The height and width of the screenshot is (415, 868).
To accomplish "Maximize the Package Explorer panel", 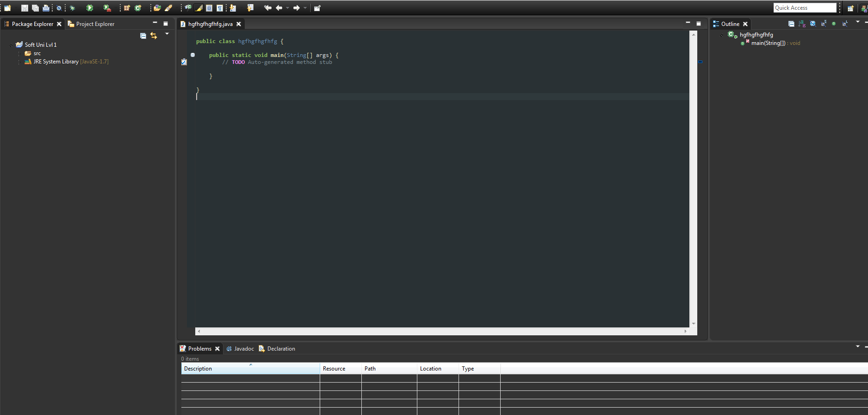I will tap(166, 24).
